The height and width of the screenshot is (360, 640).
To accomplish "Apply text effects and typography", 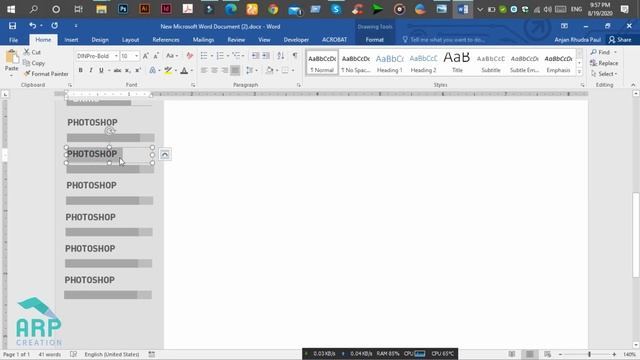I will pos(153,70).
